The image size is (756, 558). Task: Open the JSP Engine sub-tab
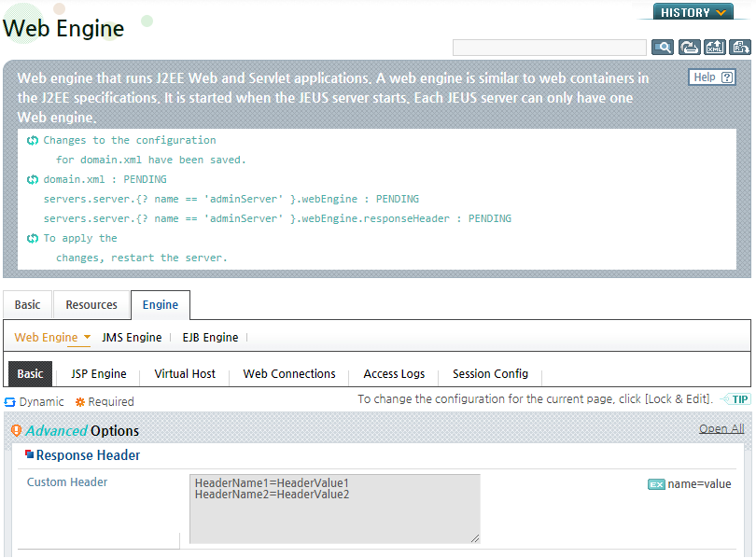99,373
